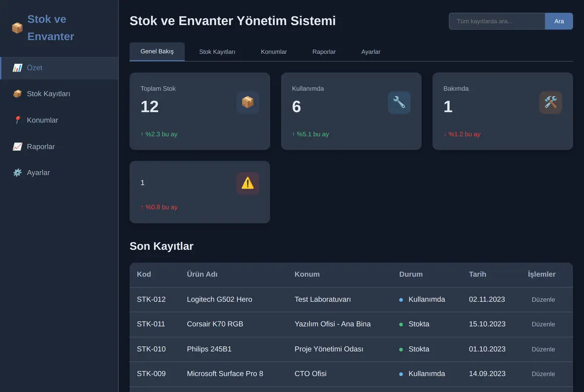The height and width of the screenshot is (392, 584).
Task: Open Raporlar from the sidebar
Action: click(x=59, y=146)
